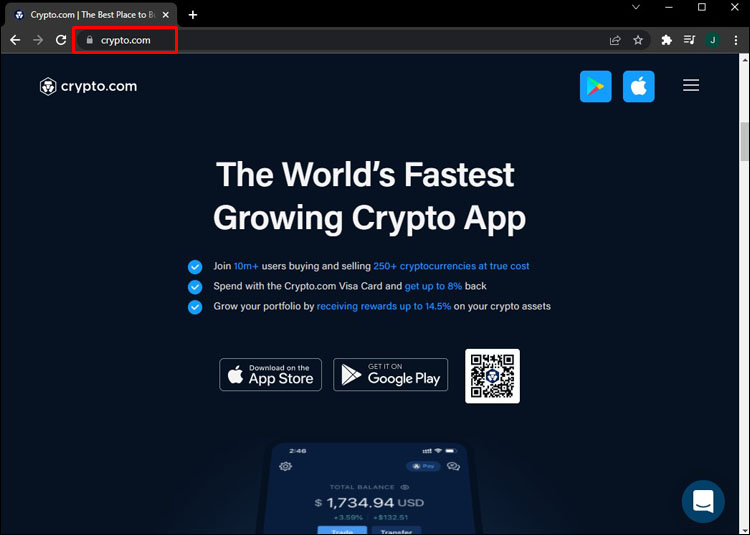750x535 pixels.
Task: Reload the crypto.com page
Action: coord(61,40)
